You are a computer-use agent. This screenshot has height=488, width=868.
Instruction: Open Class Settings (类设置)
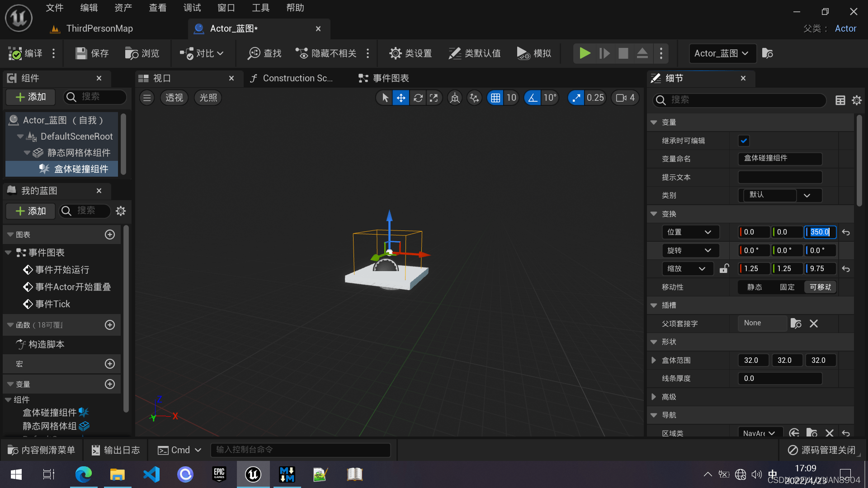click(x=410, y=53)
